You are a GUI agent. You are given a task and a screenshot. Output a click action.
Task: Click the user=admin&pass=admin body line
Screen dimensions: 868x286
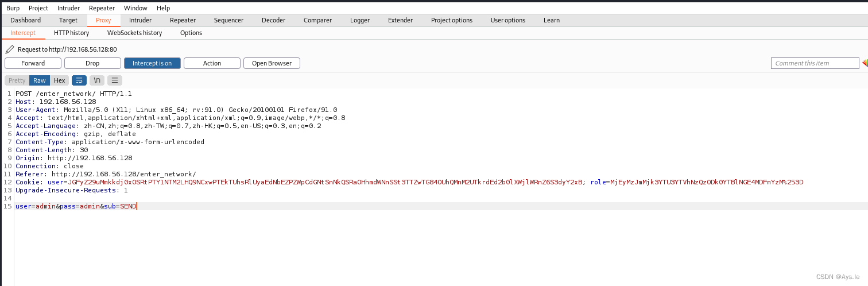coord(76,206)
